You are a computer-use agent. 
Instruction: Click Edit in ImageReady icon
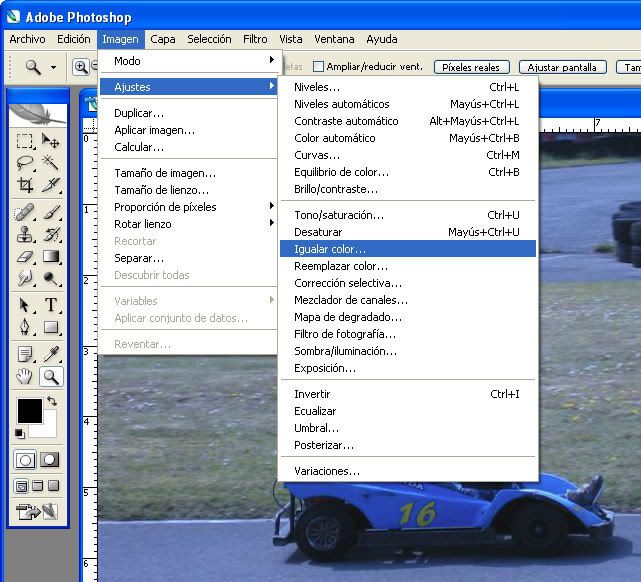[37, 511]
